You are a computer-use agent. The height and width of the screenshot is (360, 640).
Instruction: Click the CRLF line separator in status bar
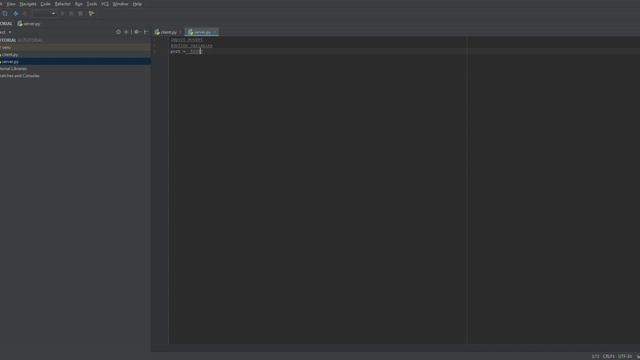(x=609, y=356)
